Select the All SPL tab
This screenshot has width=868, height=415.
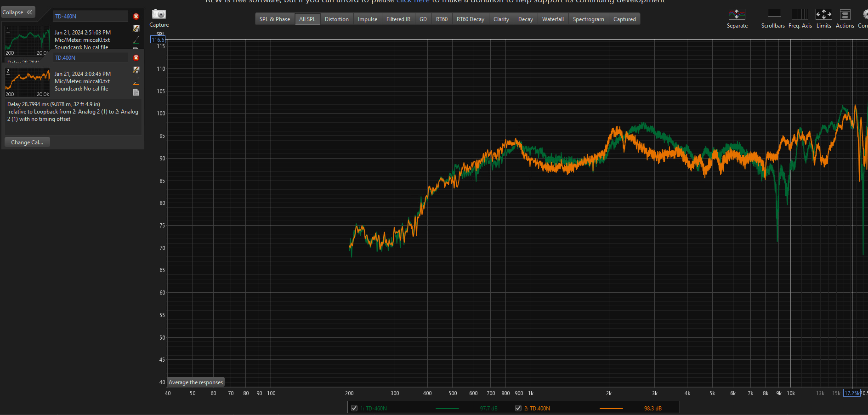(x=307, y=19)
